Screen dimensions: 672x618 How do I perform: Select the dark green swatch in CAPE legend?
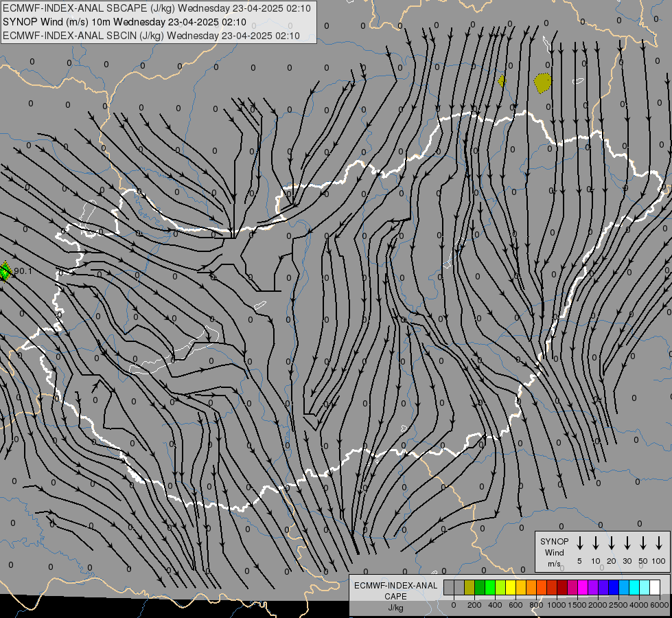[480, 587]
